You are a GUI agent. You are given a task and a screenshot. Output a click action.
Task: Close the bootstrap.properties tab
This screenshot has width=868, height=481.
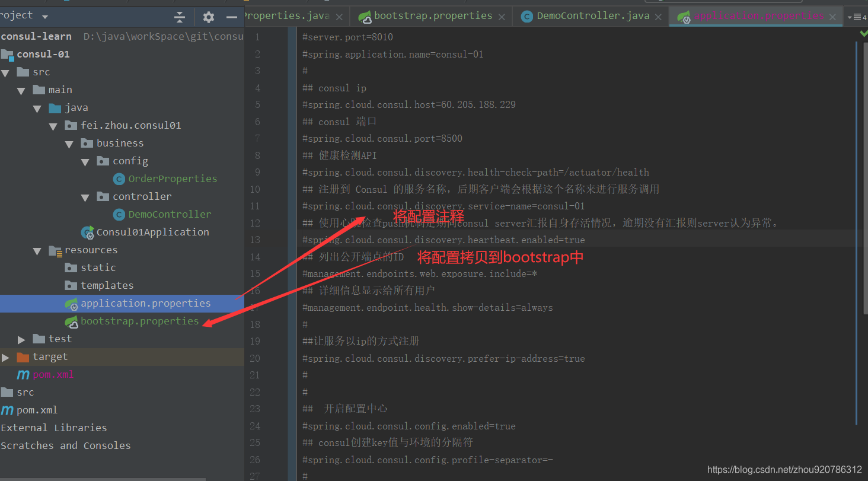502,17
